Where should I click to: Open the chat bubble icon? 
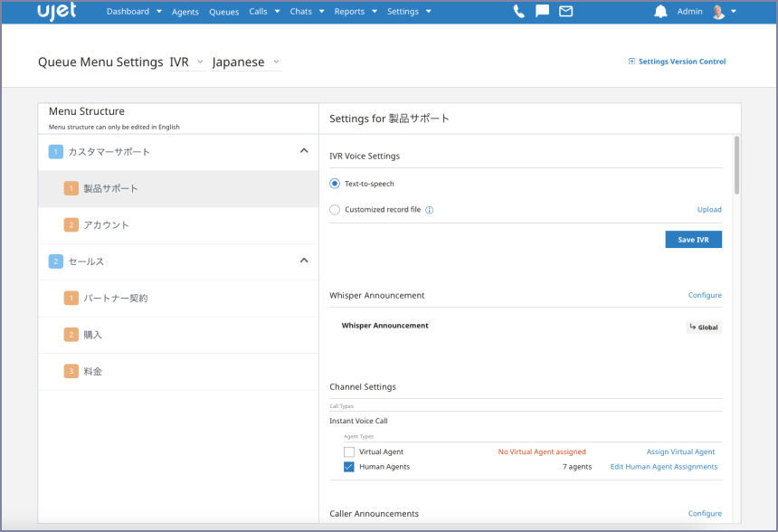(x=542, y=11)
